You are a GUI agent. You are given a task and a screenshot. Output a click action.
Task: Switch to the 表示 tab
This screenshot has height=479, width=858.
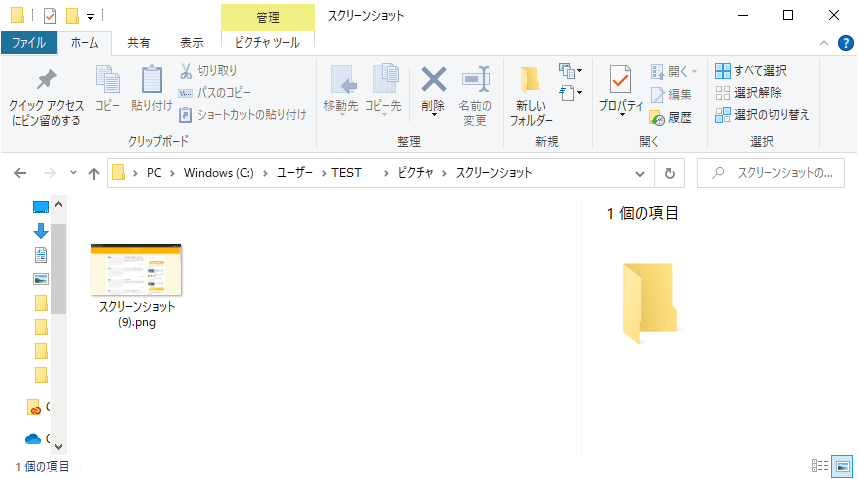pos(192,43)
